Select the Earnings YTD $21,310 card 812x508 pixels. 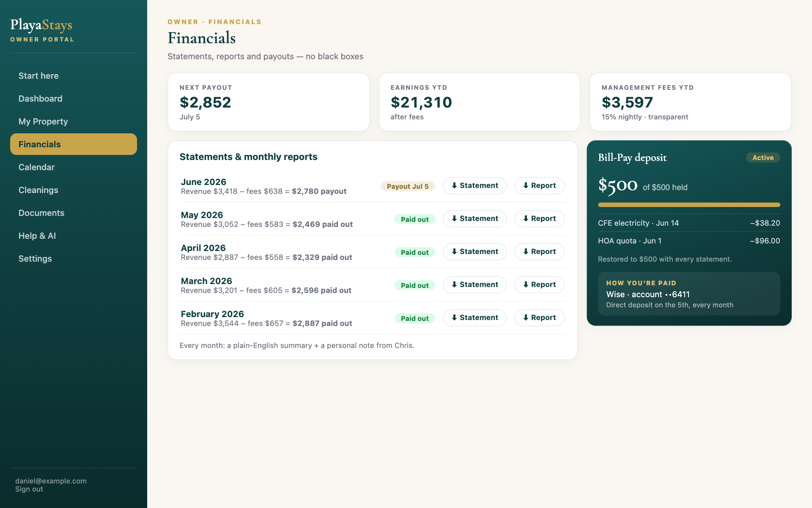click(480, 102)
